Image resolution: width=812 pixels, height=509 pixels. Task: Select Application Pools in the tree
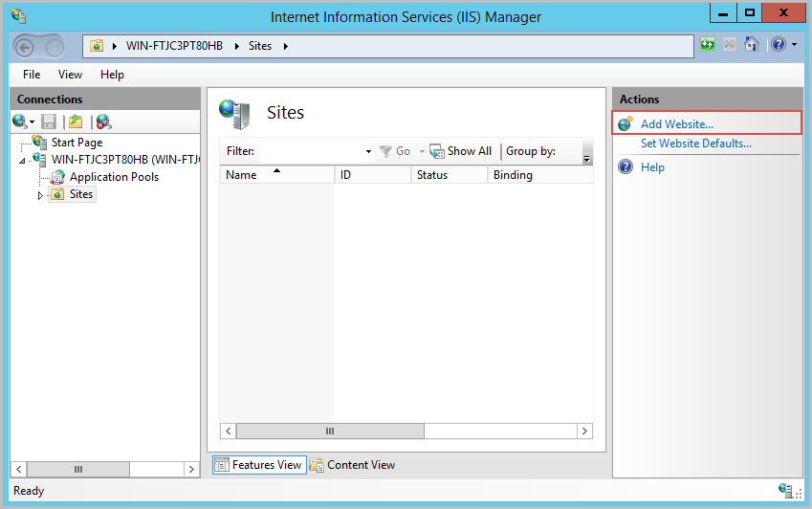pos(114,177)
